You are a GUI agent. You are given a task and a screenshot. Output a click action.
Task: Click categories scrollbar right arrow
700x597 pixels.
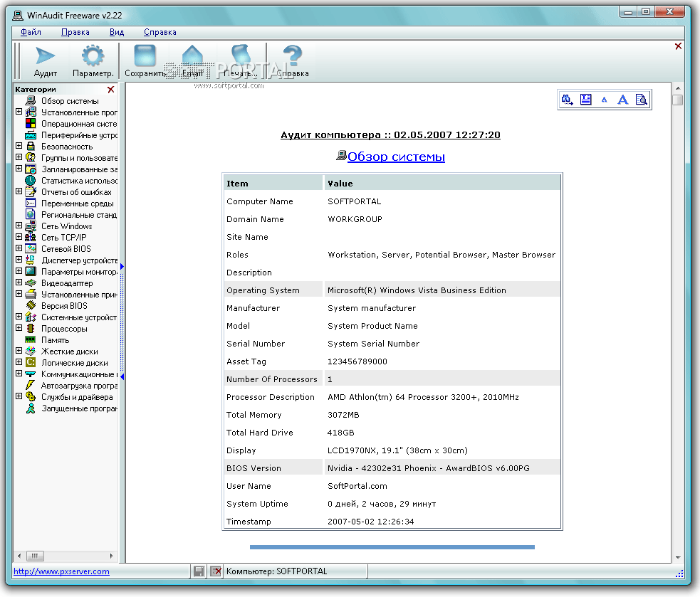[112, 556]
